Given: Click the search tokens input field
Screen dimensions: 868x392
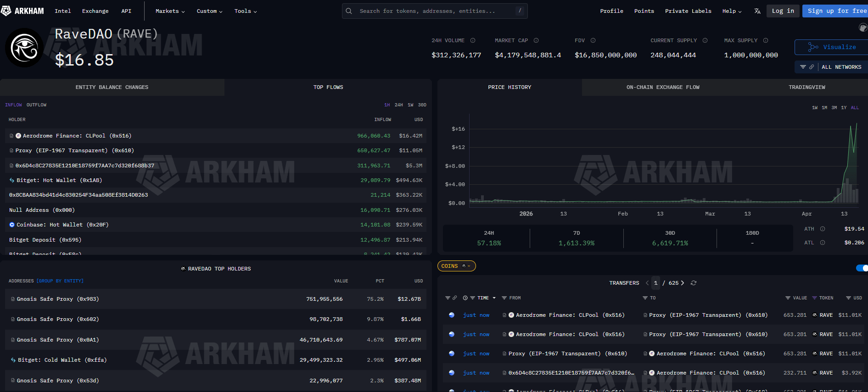Looking at the screenshot, I should click(434, 11).
